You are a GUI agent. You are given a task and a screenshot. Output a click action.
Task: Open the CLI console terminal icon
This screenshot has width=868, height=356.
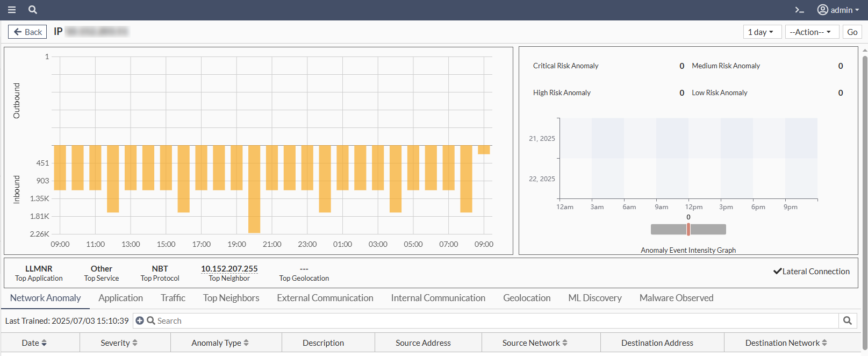799,10
